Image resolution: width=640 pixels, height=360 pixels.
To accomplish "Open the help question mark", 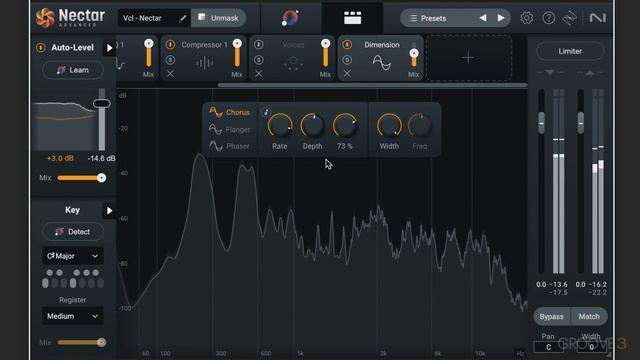I will tap(549, 18).
